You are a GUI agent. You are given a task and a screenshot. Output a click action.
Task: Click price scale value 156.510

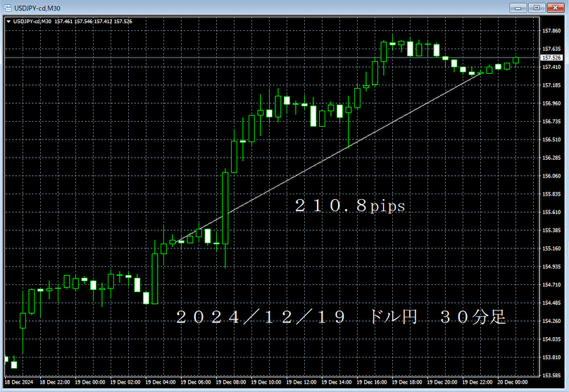[x=551, y=139]
